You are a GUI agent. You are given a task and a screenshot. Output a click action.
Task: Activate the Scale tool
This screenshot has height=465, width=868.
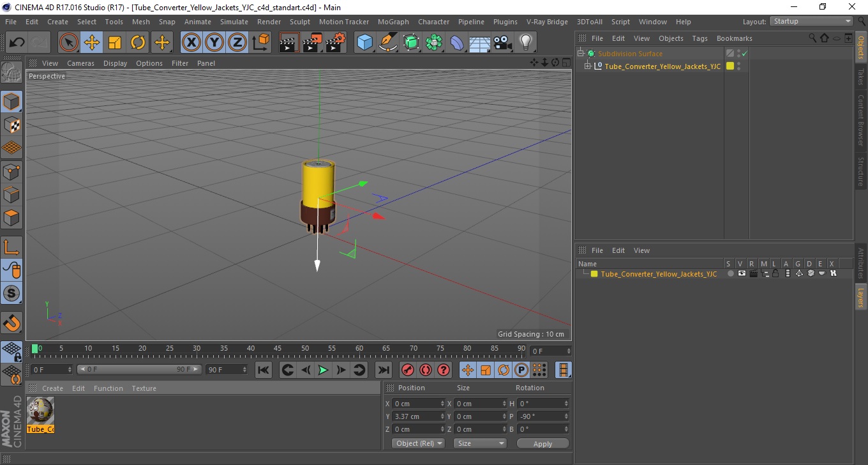[x=115, y=43]
